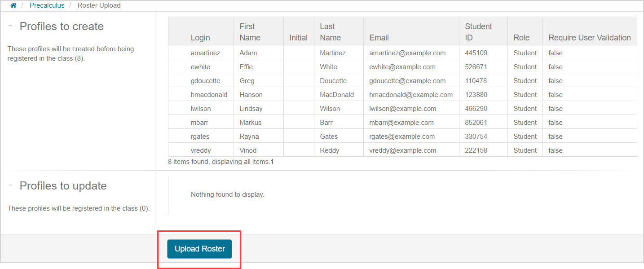Image resolution: width=644 pixels, height=269 pixels.
Task: Click the Roster Upload breadcrumb text
Action: point(99,5)
